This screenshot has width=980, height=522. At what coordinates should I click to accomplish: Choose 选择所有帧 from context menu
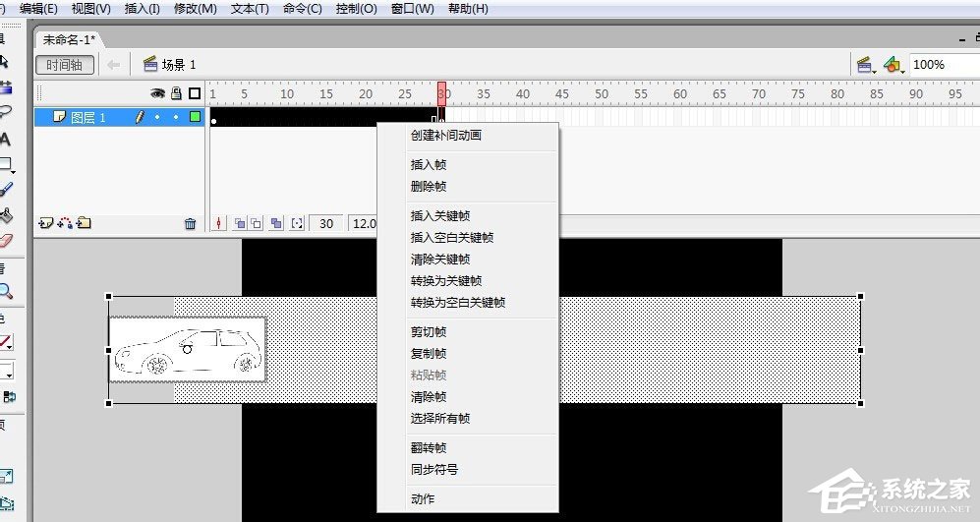click(x=468, y=418)
